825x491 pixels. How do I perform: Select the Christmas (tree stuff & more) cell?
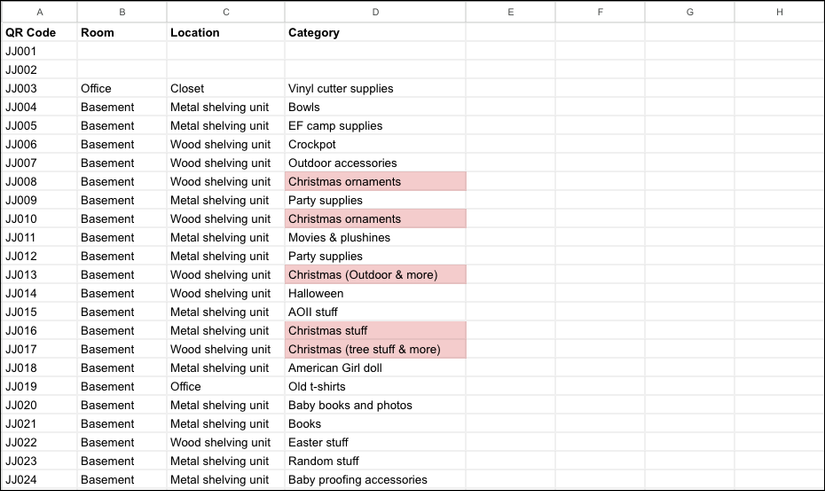[x=375, y=350]
